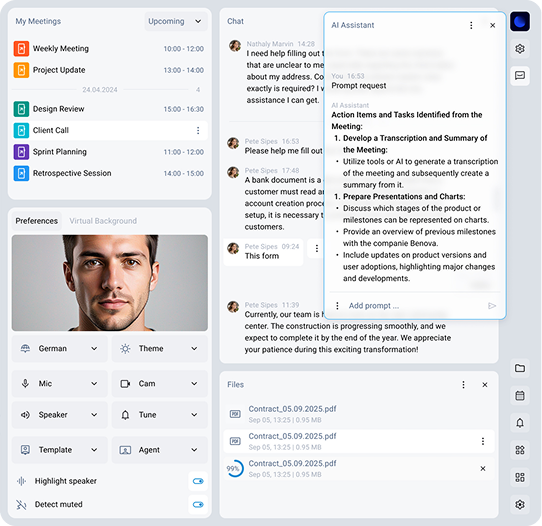Click Pete Sipes avatar at 11:39 message
The width and height of the screenshot is (542, 526).
coord(233,306)
